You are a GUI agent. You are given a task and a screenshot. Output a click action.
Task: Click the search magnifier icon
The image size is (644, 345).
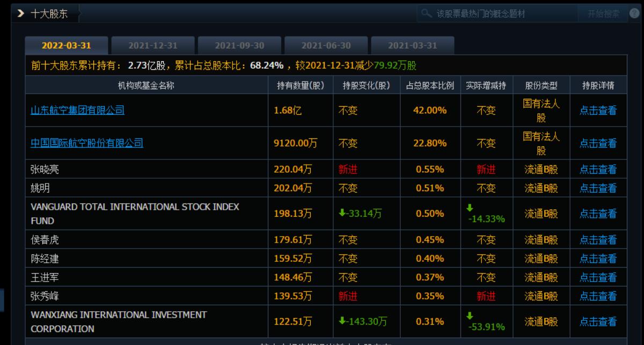coord(427,14)
